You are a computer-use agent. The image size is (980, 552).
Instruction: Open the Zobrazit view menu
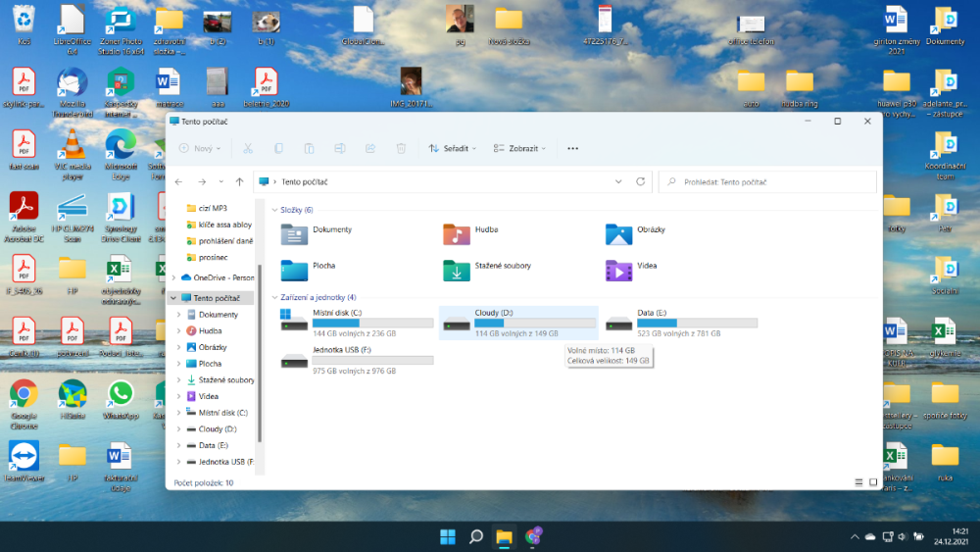click(519, 148)
